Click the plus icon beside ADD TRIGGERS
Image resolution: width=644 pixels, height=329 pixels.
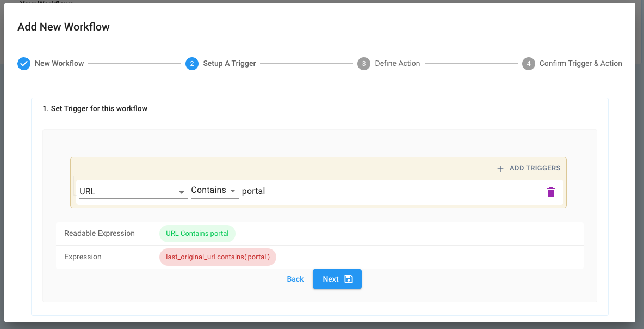pyautogui.click(x=500, y=169)
